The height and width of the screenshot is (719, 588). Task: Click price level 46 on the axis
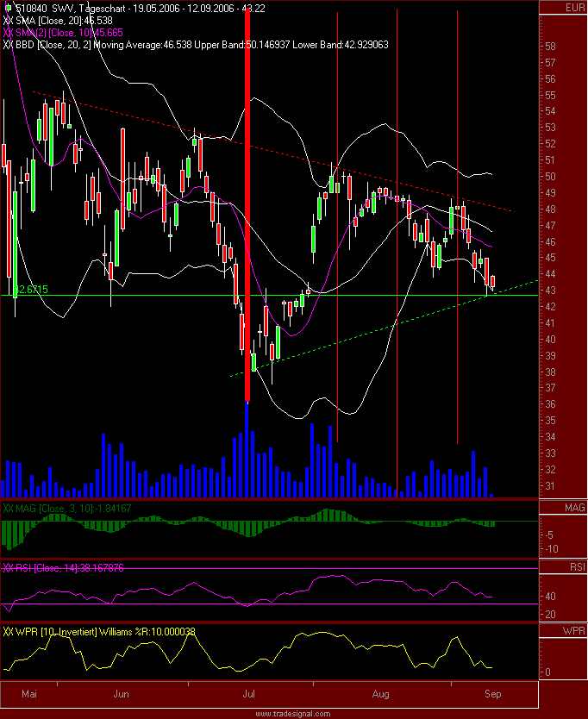tap(550, 241)
